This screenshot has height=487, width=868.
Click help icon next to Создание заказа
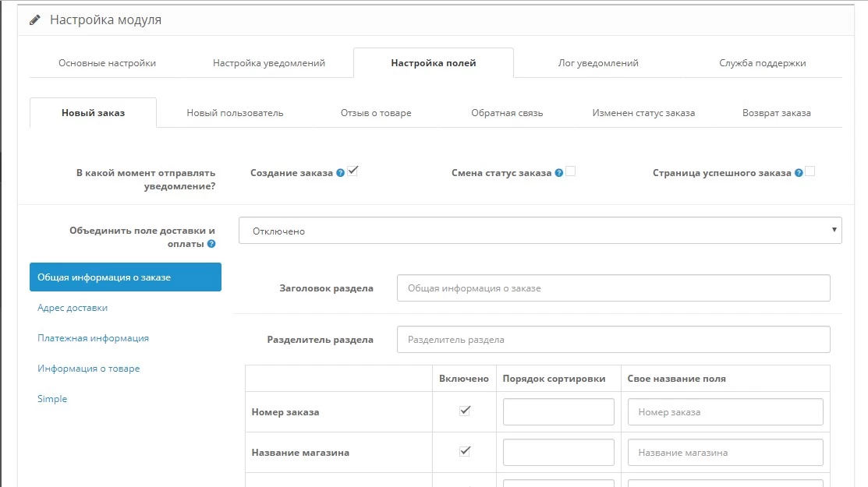point(341,173)
